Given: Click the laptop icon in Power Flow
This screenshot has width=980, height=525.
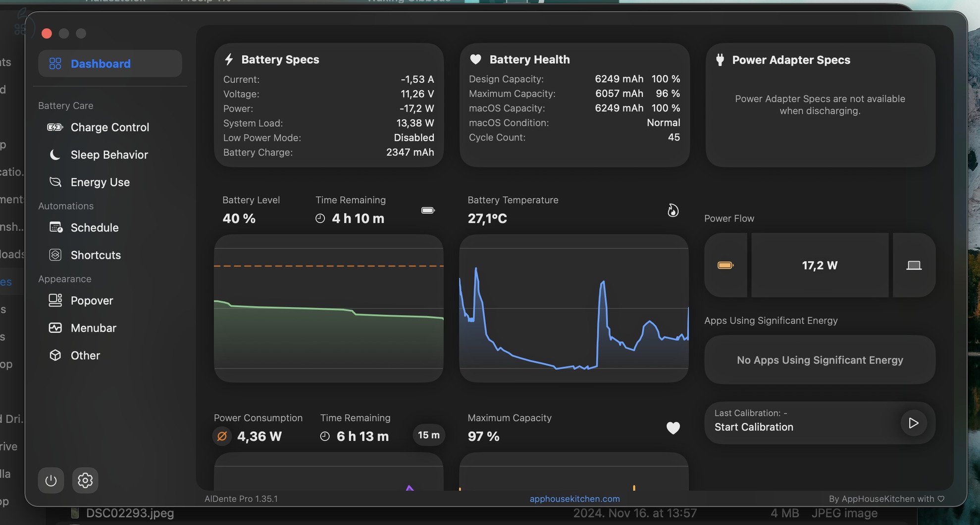Looking at the screenshot, I should click(x=914, y=265).
